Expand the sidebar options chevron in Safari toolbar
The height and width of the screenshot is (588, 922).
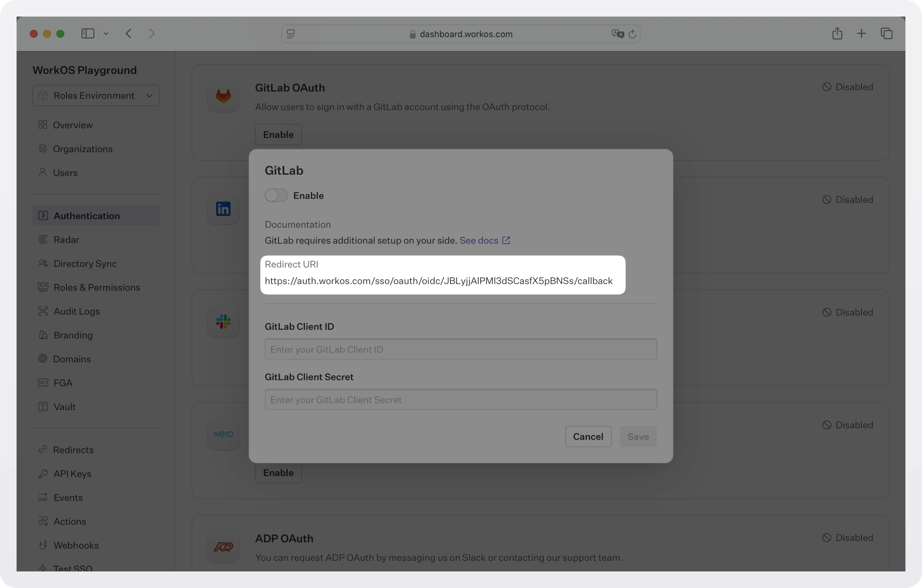tap(106, 34)
